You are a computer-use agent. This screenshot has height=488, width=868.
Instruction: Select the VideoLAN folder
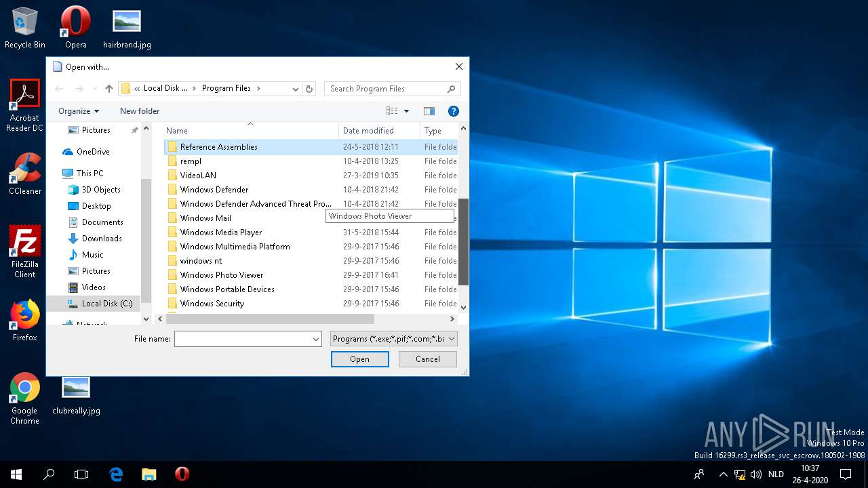(x=311, y=176)
